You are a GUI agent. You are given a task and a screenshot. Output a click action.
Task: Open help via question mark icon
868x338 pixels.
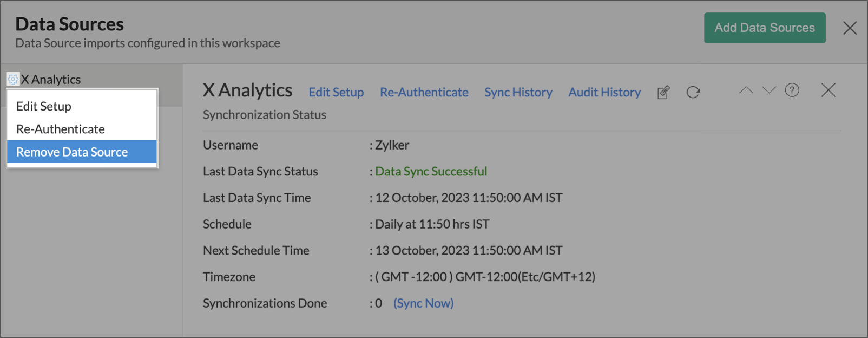792,90
